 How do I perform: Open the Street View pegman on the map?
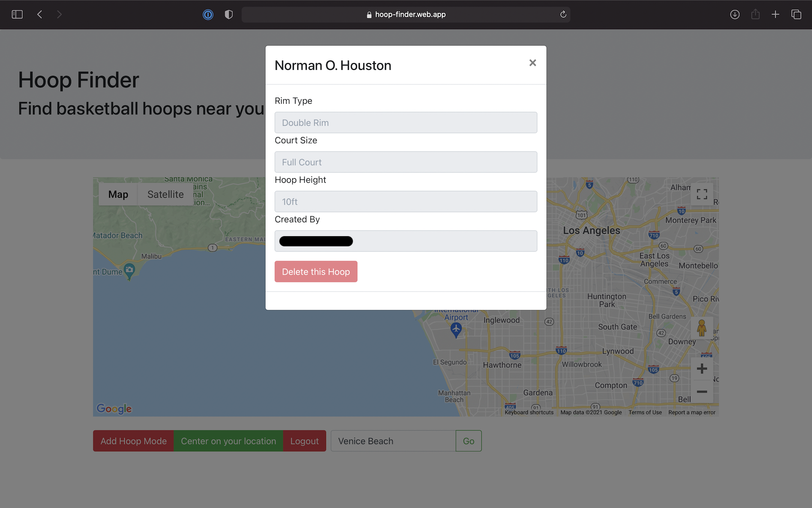pyautogui.click(x=702, y=329)
